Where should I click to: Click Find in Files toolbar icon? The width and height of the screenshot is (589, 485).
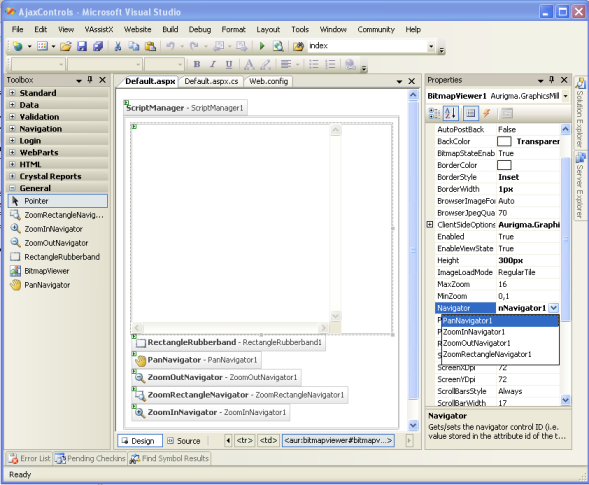click(x=299, y=46)
